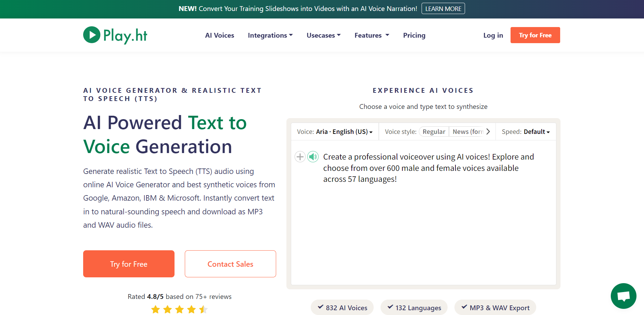This screenshot has height=315, width=644.
Task: Click the AI Powered Text to Voice heading
Action: click(165, 135)
